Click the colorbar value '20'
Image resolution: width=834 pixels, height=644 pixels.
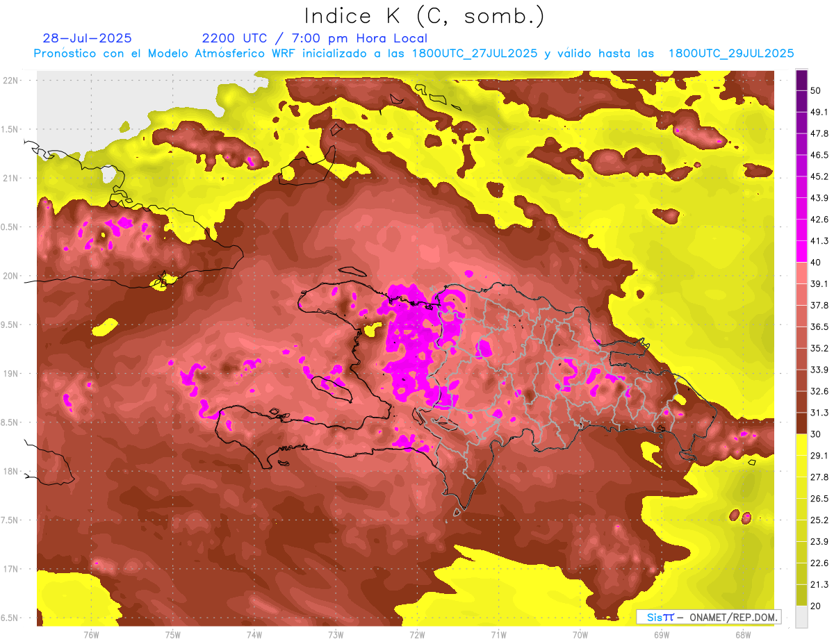pos(817,605)
